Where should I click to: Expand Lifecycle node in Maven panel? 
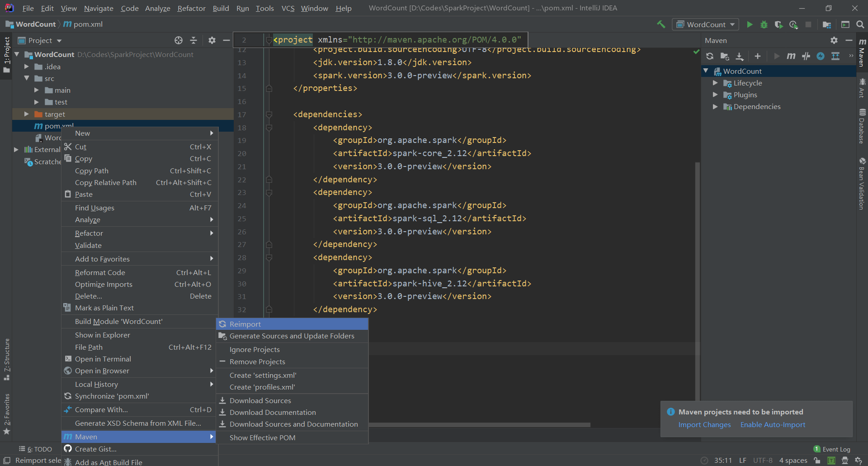pos(715,83)
